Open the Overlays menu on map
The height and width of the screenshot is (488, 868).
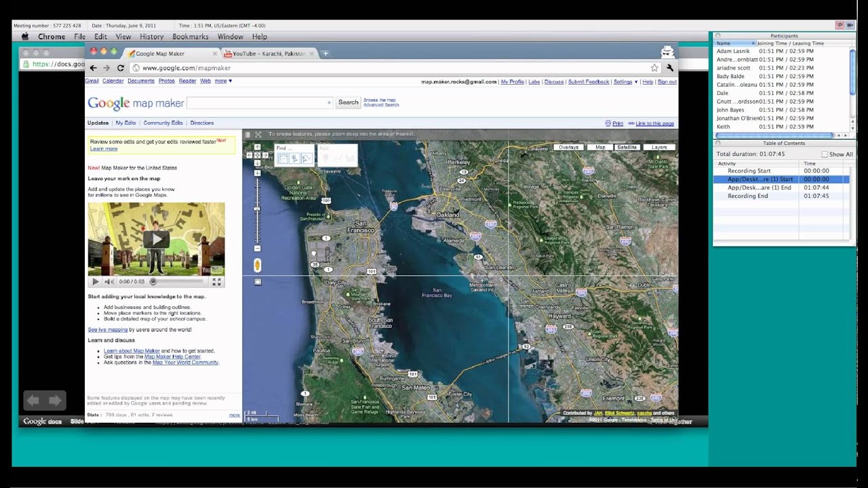click(568, 147)
